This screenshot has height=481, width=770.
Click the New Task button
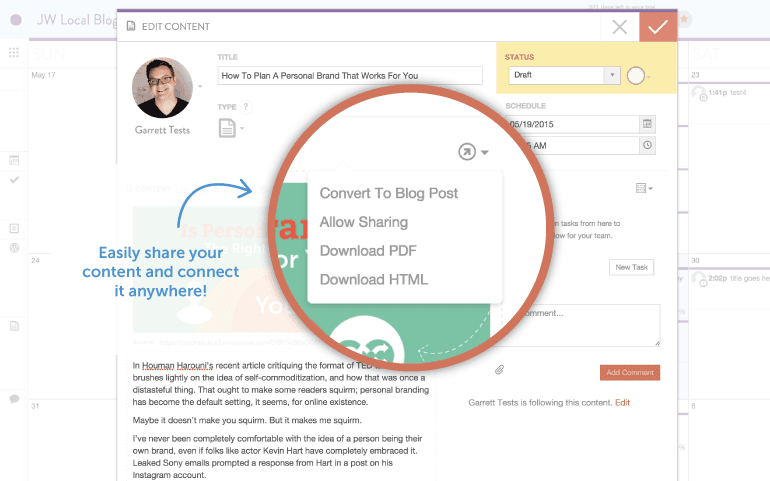632,267
